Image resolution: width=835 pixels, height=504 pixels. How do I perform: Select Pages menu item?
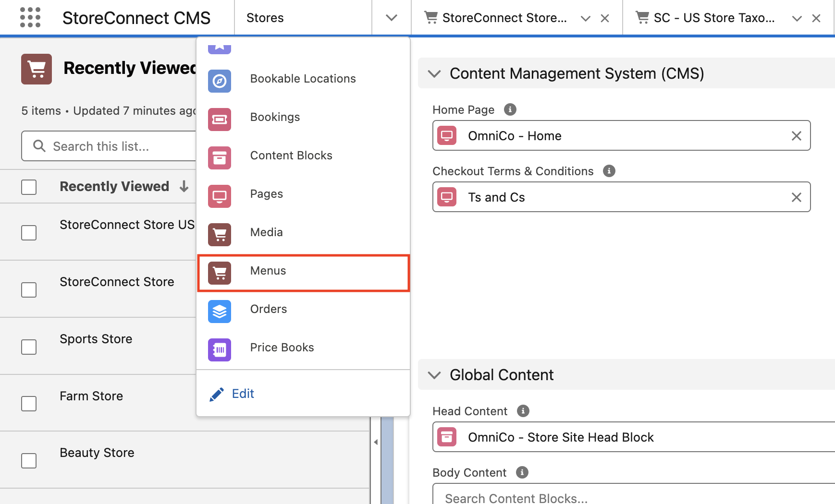(304, 196)
